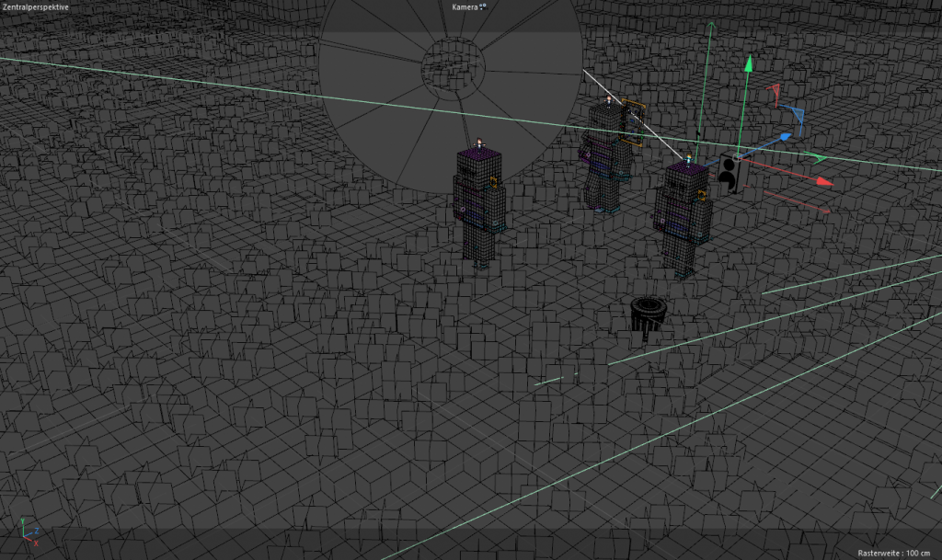Select the small round spotlight object on ground
942x560 pixels.
tap(649, 311)
